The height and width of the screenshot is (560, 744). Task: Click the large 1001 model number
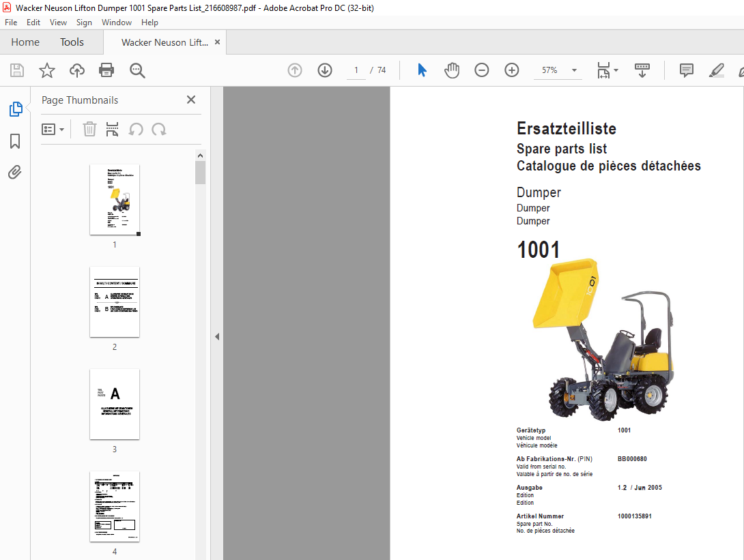click(x=538, y=250)
